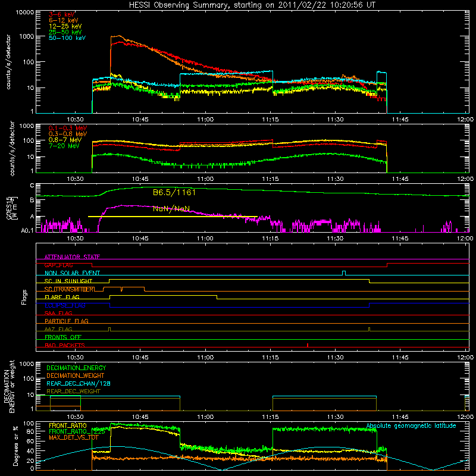The width and height of the screenshot is (476, 476).
Task: Select the 0.1-0.3 MeV legend label
Action: click(x=68, y=128)
